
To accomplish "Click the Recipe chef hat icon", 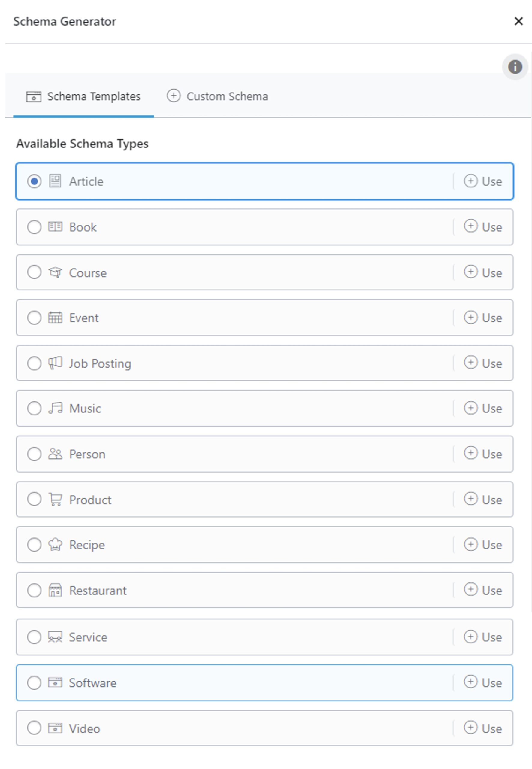I will pyautogui.click(x=55, y=545).
